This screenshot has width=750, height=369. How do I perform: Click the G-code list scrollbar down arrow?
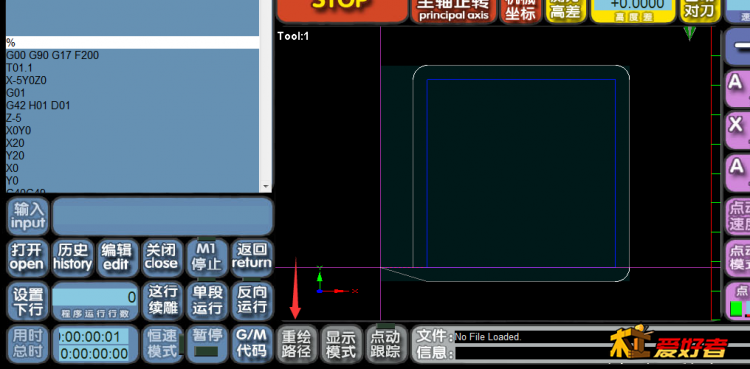tap(265, 187)
